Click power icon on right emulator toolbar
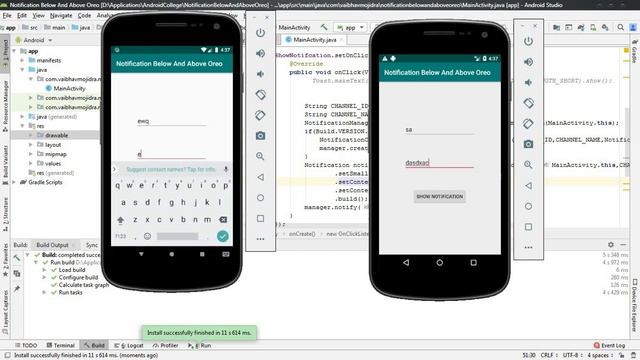 [x=528, y=41]
